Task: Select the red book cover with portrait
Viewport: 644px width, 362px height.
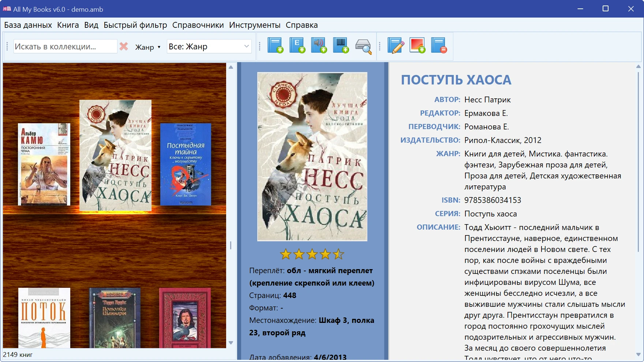Action: click(185, 317)
